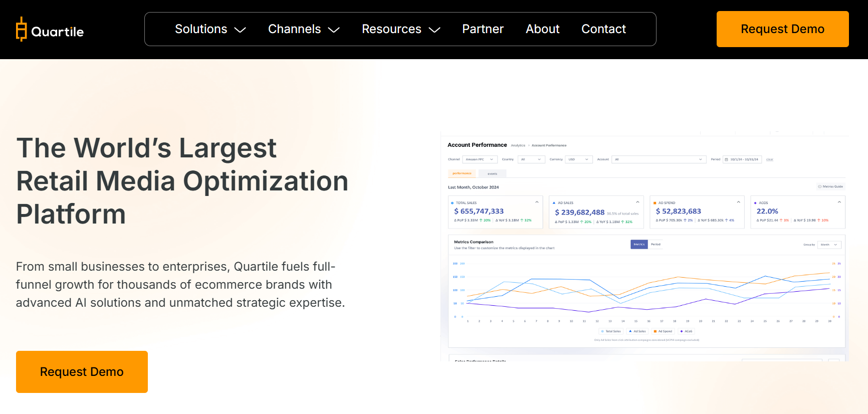The width and height of the screenshot is (868, 414).
Task: Collapse the Ad Spend card
Action: [738, 202]
